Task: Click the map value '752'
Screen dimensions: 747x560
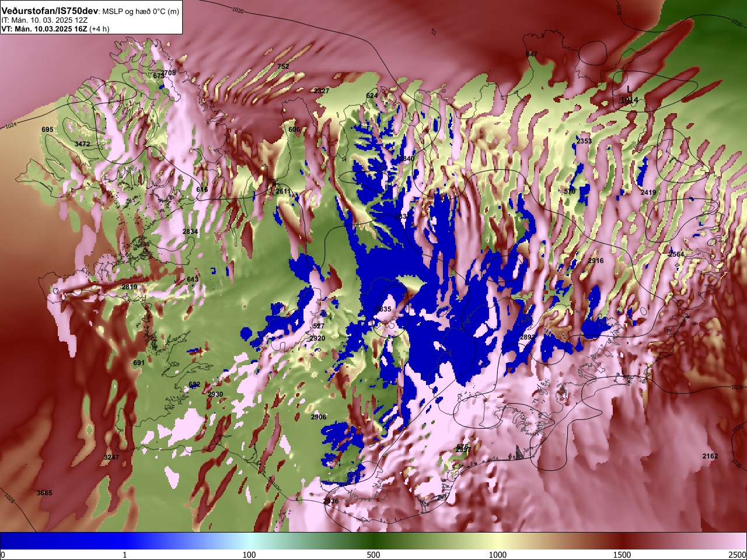Action: tap(283, 66)
